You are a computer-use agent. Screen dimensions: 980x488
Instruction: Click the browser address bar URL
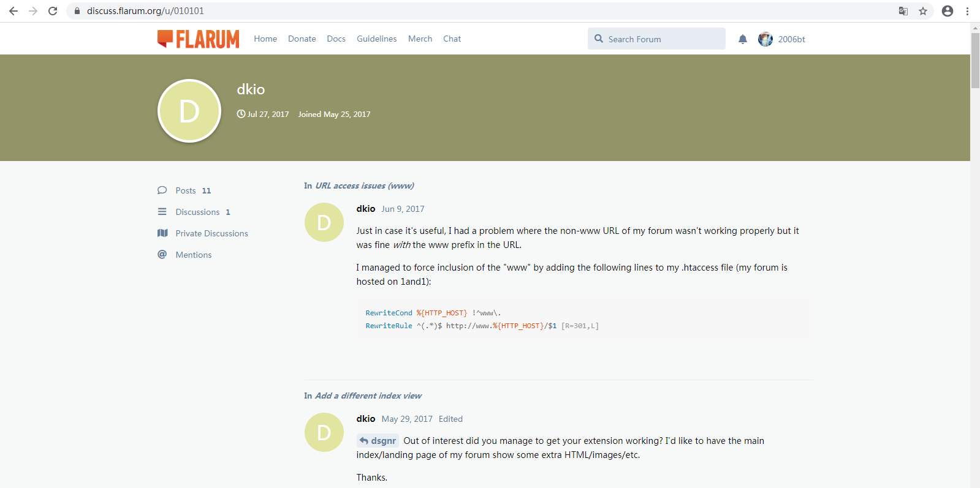pos(145,11)
